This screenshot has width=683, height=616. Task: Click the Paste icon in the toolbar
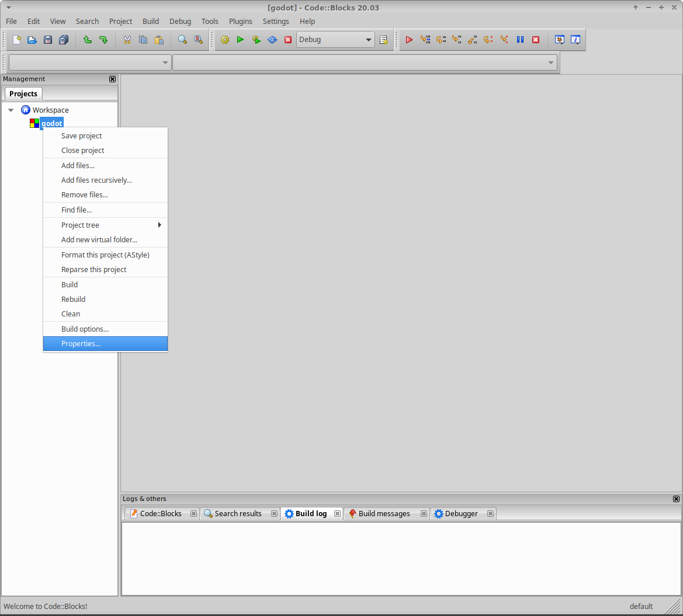click(159, 40)
